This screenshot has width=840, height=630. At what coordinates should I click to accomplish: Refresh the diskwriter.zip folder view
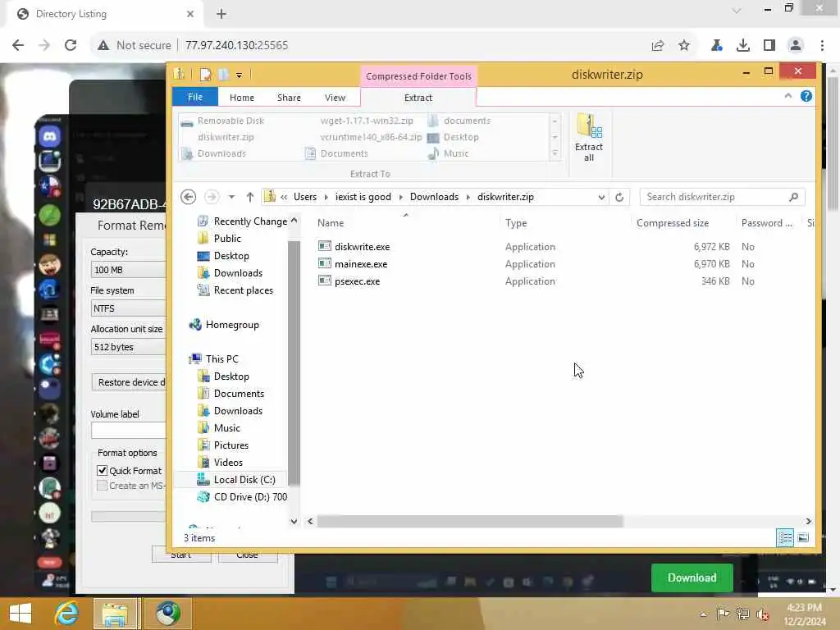tap(619, 197)
